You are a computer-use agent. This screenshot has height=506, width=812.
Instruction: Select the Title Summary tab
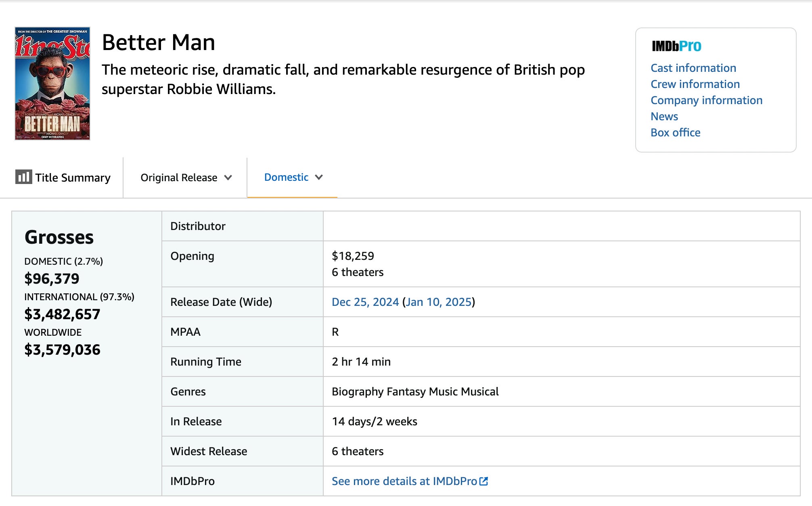(73, 178)
